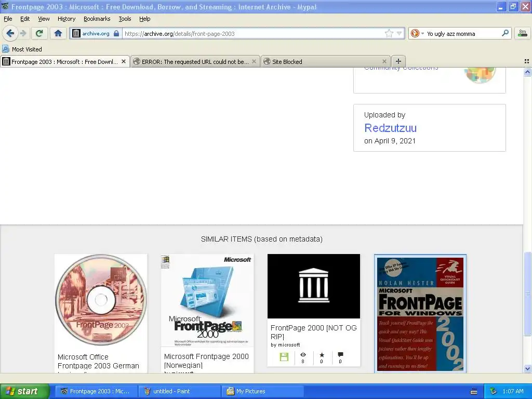Viewport: 532px width, 399px height.
Task: Click the list all tabs grid icon
Action: pos(527,61)
